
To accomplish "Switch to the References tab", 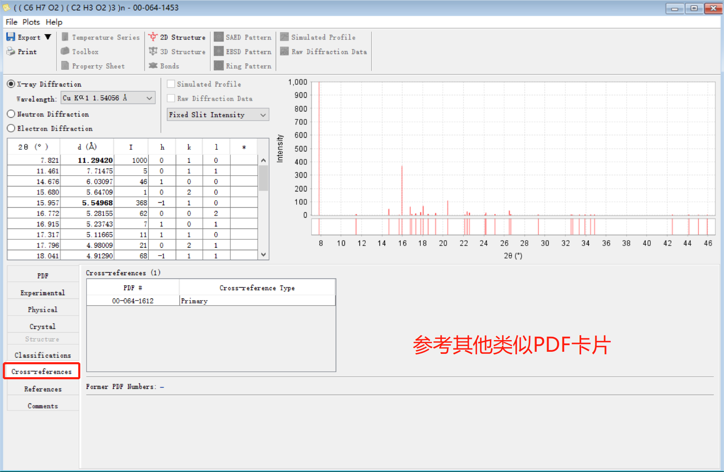I will pos(43,389).
